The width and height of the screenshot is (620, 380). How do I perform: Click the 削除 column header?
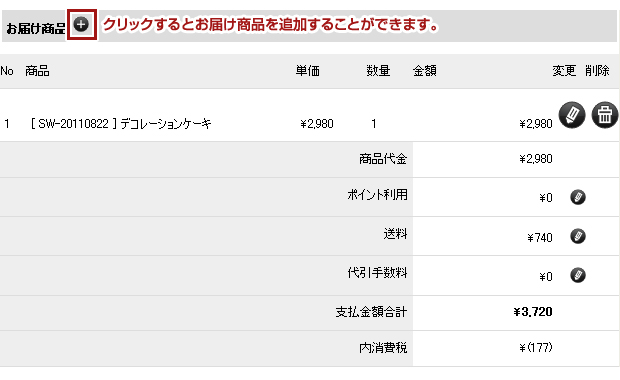point(597,71)
